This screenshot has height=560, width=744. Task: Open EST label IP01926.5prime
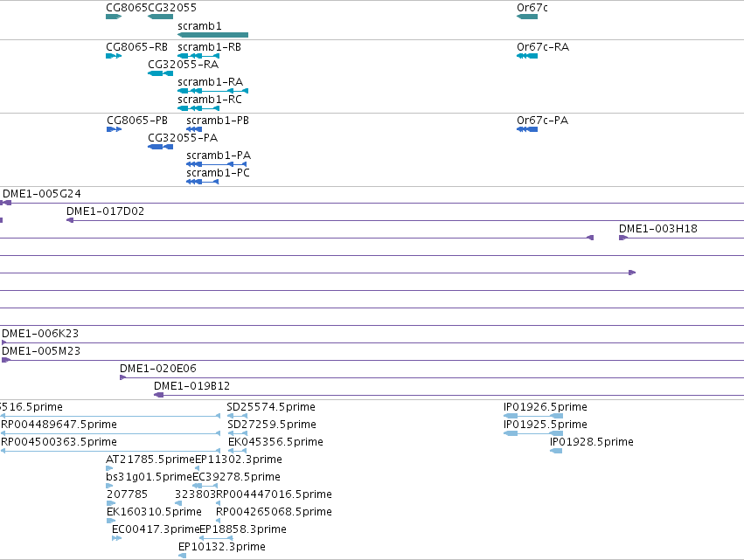[x=546, y=407]
